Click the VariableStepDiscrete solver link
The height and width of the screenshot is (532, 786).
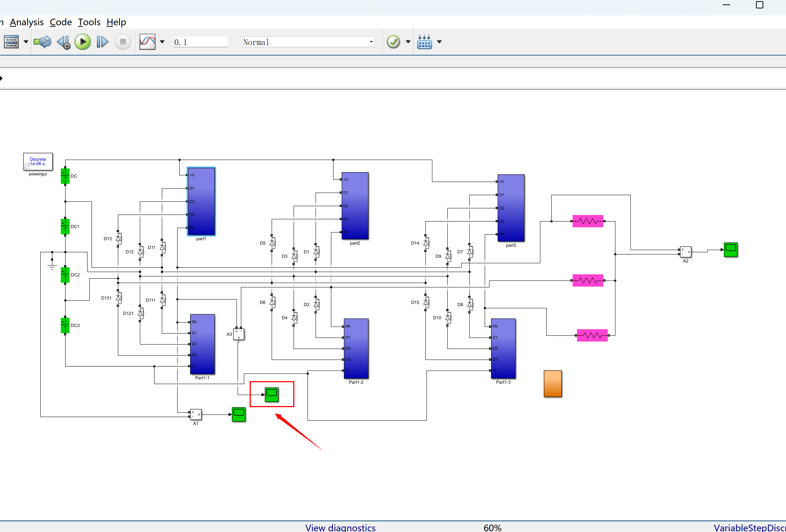749,528
